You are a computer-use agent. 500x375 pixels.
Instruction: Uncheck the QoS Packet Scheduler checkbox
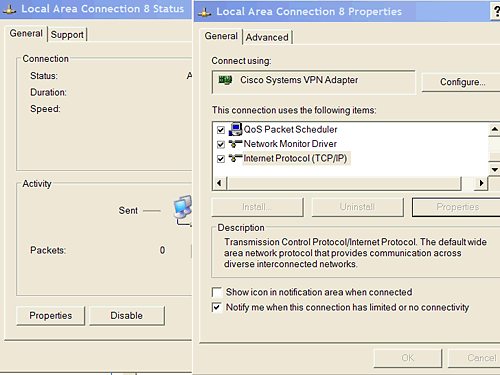click(221, 130)
